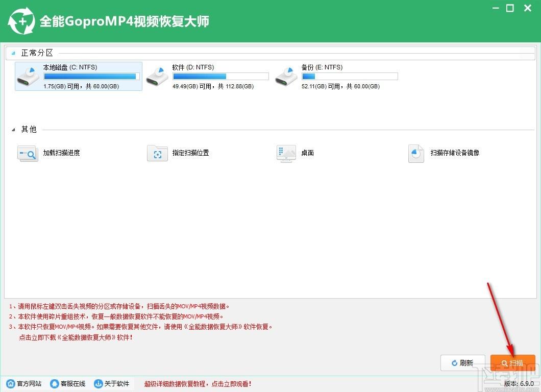
Task: Open the 关于软件 link
Action: tap(116, 383)
